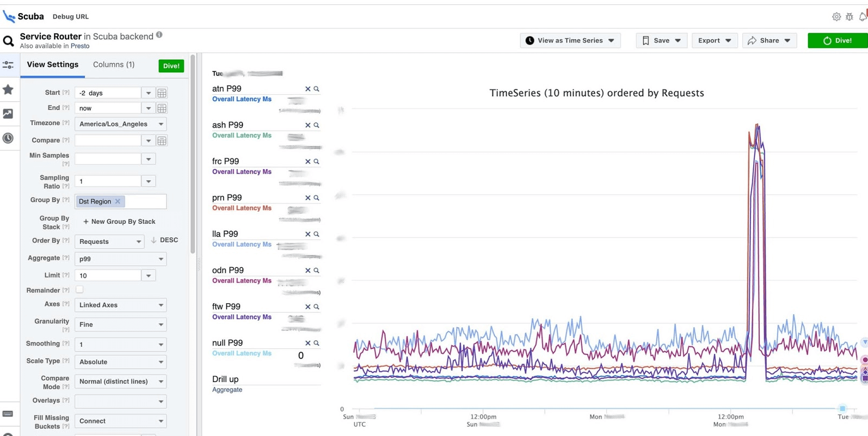Click the Min Samples input field
The width and height of the screenshot is (868, 436).
tap(108, 159)
